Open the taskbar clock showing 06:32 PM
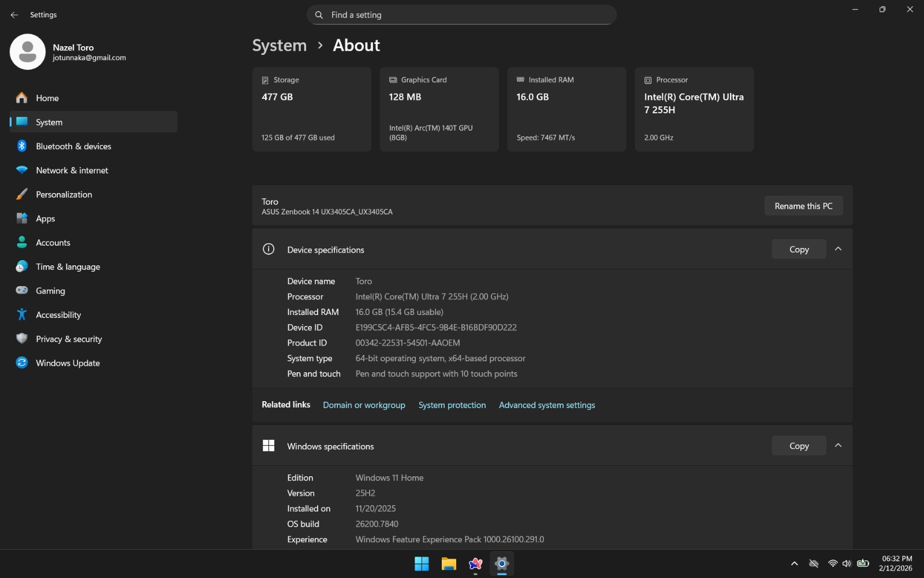The image size is (924, 578). tap(896, 564)
